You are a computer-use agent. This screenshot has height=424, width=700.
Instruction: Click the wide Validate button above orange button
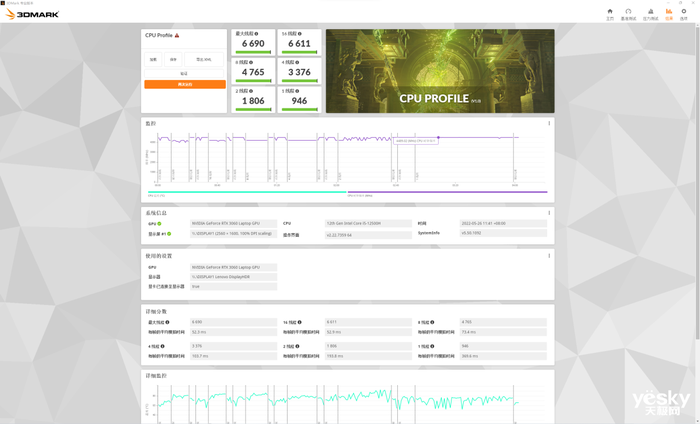click(x=184, y=73)
